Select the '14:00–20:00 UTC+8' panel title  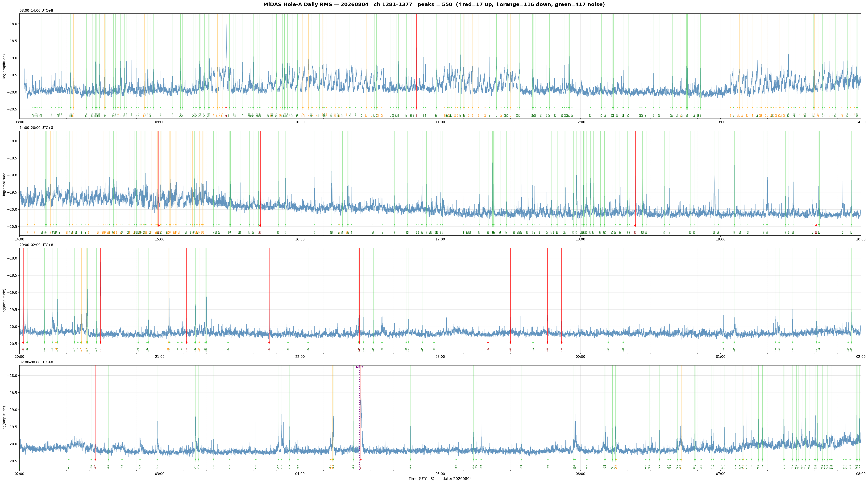coord(36,128)
